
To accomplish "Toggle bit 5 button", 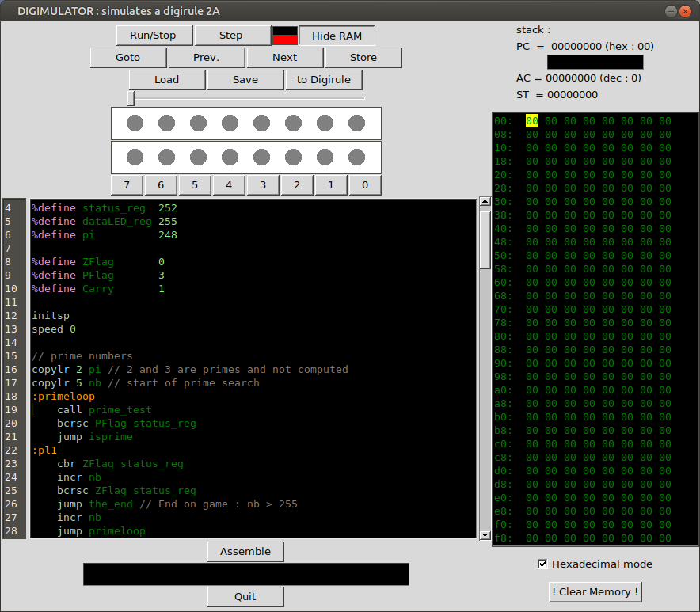I will pos(195,185).
